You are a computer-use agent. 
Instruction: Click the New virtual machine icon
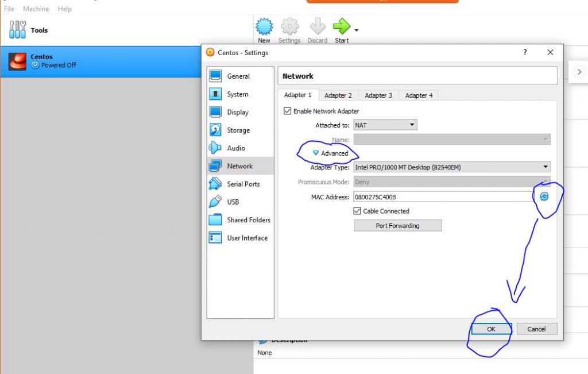264,27
